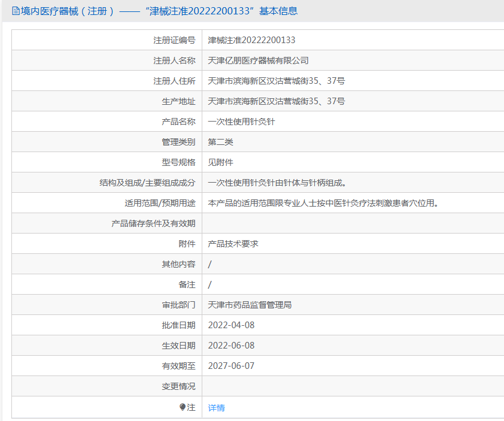Screen dimensions: 504x421
Task: Select the slash value in 其他内容 row
Action: 210,264
